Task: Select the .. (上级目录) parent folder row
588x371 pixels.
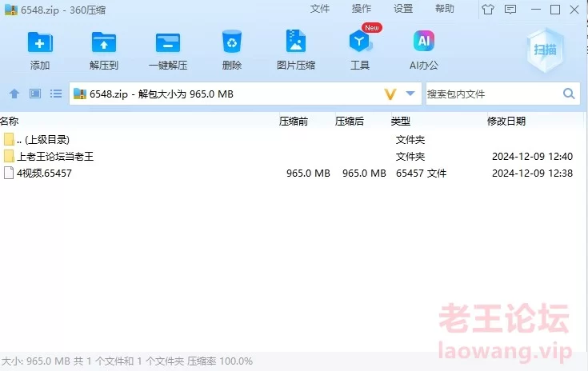Action: coord(292,139)
